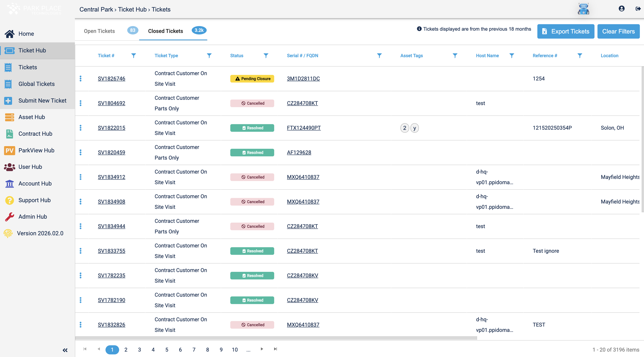Open ParkView Hub PV icon
Screen dimensions: 644x357
10,150
